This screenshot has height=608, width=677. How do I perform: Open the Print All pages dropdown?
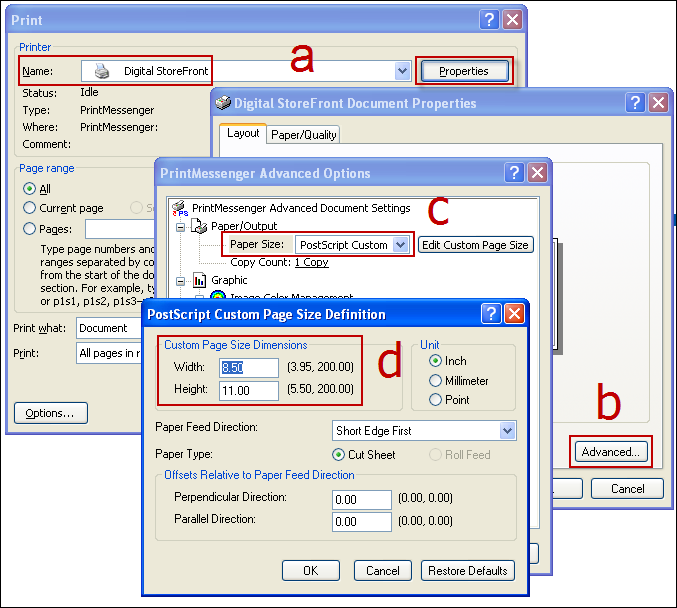(x=110, y=353)
